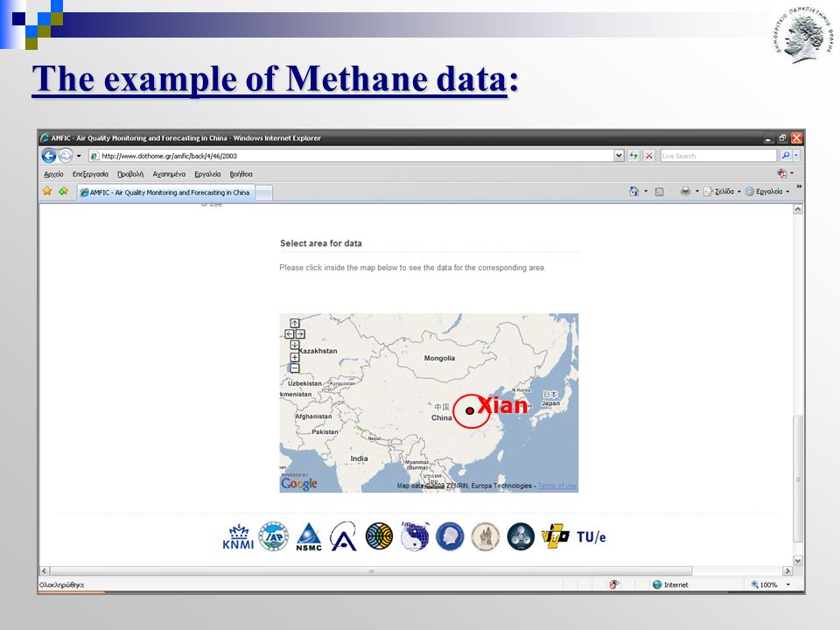Click the KNMI partner logo

point(238,536)
